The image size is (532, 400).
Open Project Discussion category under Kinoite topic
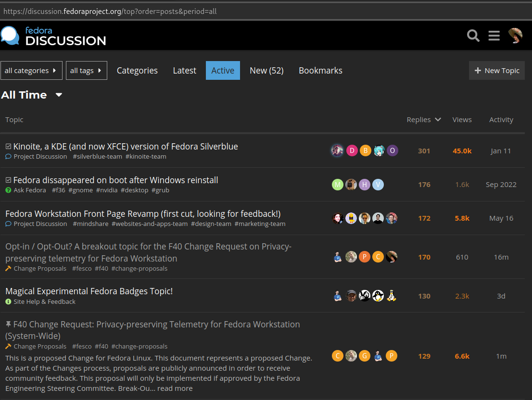(x=36, y=157)
